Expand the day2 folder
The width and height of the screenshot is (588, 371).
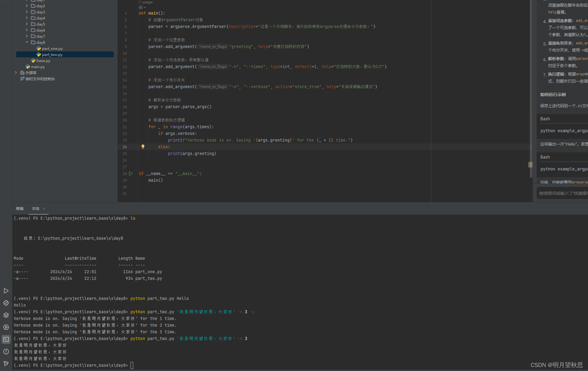point(27,6)
